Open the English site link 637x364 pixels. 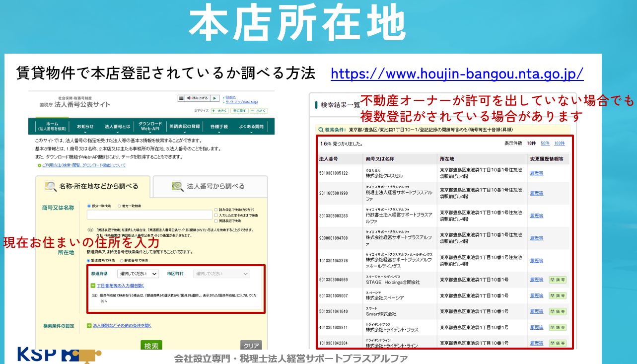(x=230, y=97)
